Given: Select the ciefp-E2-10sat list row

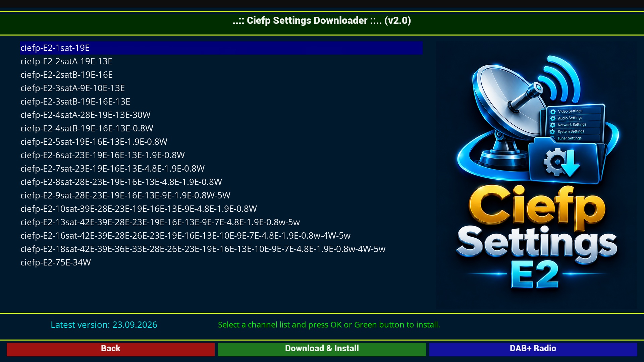Looking at the screenshot, I should [221, 209].
